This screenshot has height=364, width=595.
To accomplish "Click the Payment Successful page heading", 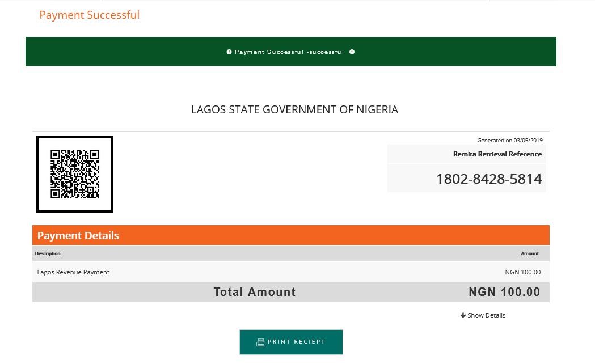I will tap(90, 15).
